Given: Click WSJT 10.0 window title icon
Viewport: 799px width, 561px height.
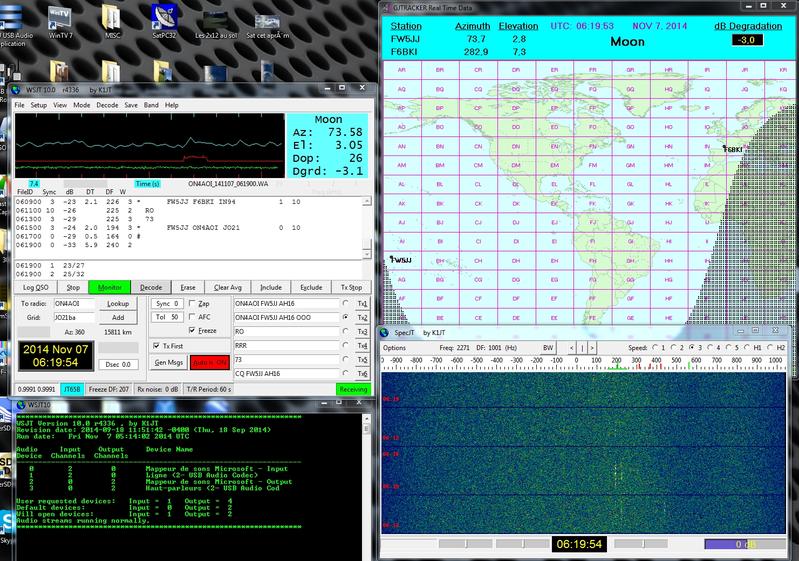Looking at the screenshot, I should click(16, 90).
